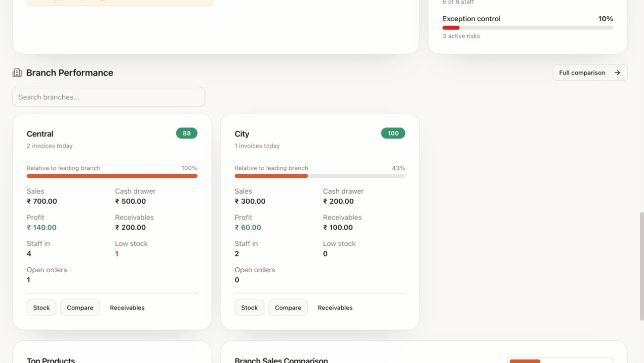Click the '2 invoices today' text
This screenshot has width=644, height=363.
(x=50, y=146)
